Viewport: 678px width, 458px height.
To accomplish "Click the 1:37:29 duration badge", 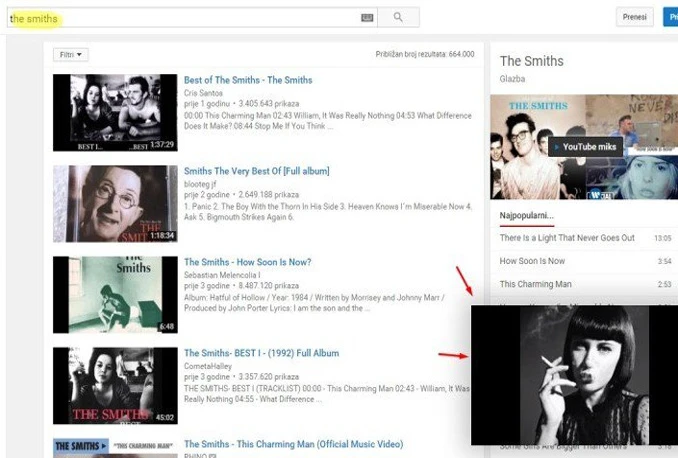I will [162, 144].
